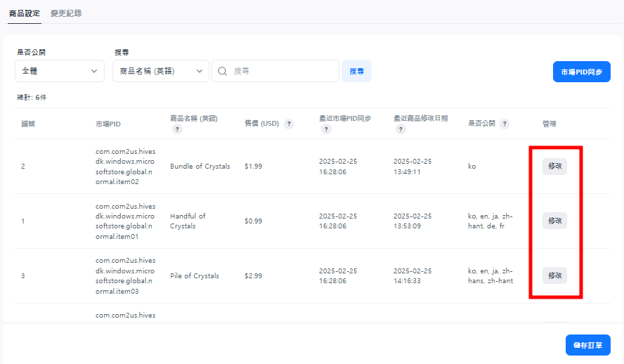The height and width of the screenshot is (364, 624).
Task: Click 修改 for Pile of Crystals
Action: 554,275
